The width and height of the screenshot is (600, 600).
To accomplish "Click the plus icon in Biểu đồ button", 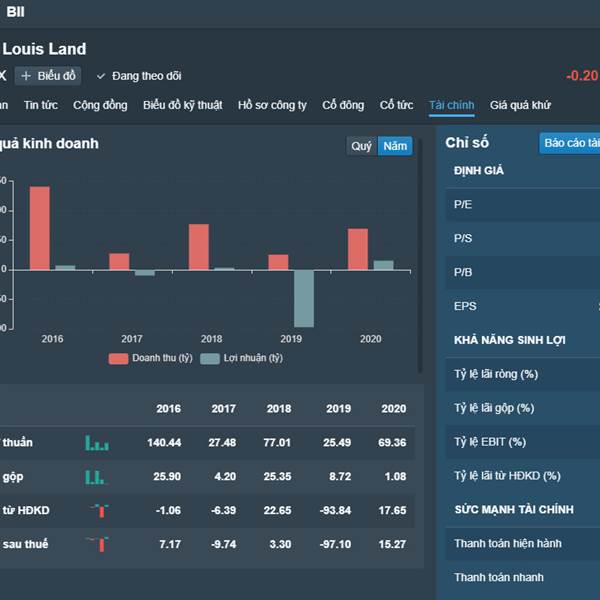I will [x=26, y=76].
